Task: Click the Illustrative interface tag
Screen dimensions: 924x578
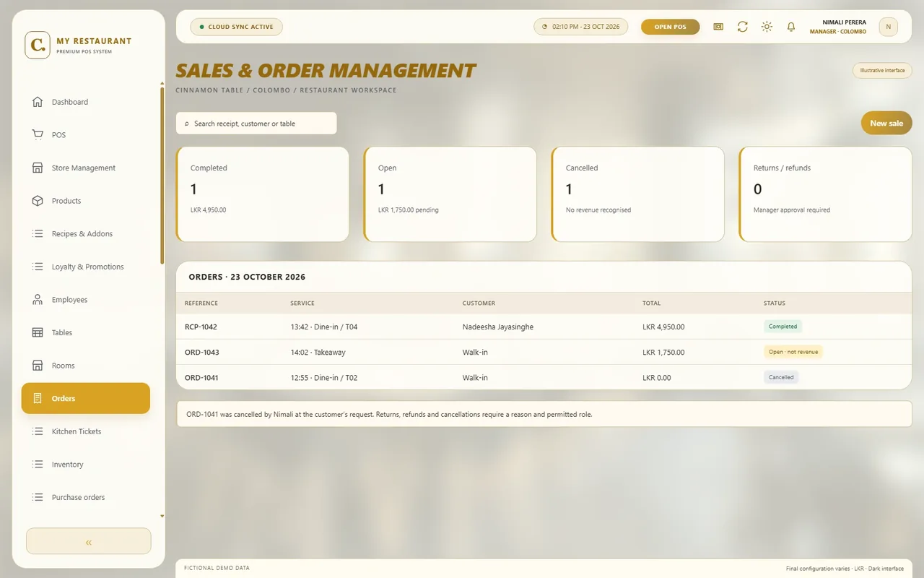Action: [x=882, y=70]
